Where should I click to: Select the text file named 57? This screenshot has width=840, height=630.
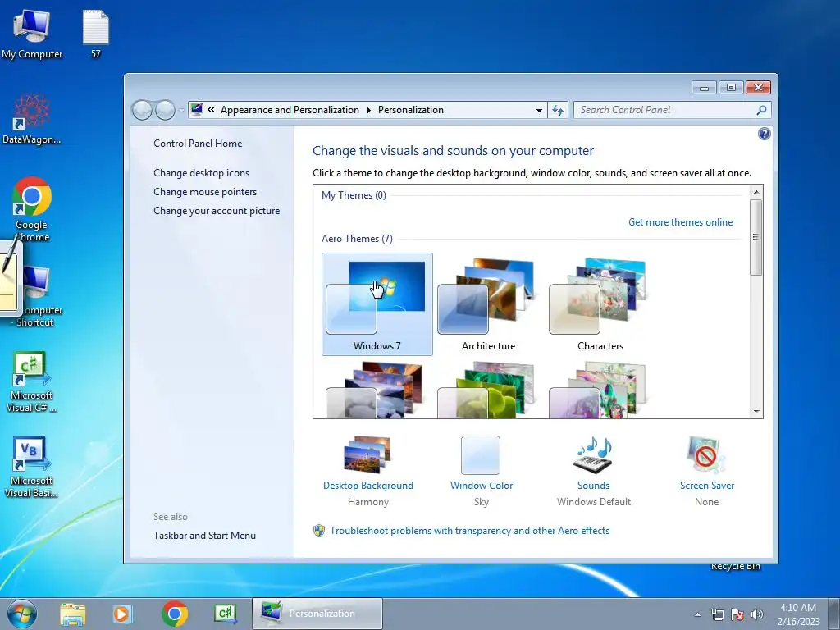click(x=96, y=34)
